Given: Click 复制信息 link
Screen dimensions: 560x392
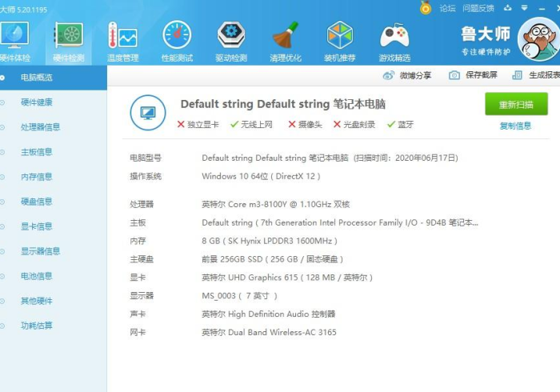Looking at the screenshot, I should 515,126.
